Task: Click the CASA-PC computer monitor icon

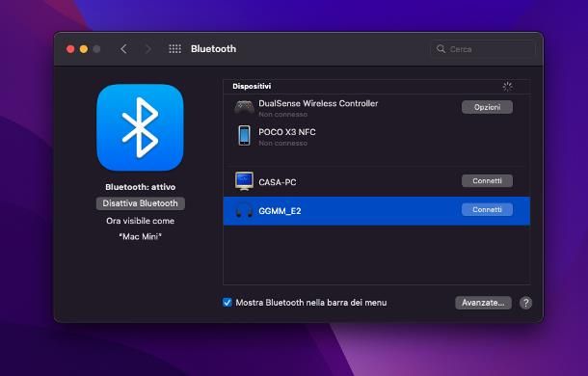Action: pyautogui.click(x=244, y=181)
